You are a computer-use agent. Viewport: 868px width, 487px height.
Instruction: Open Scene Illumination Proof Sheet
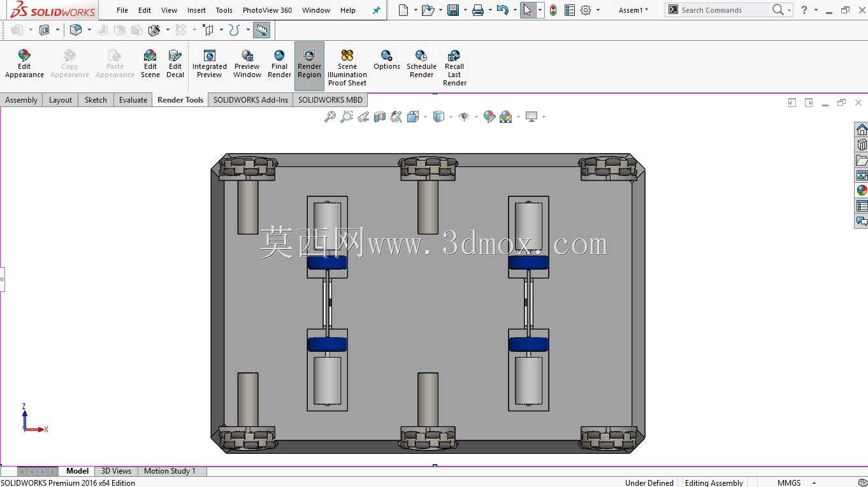(x=347, y=68)
